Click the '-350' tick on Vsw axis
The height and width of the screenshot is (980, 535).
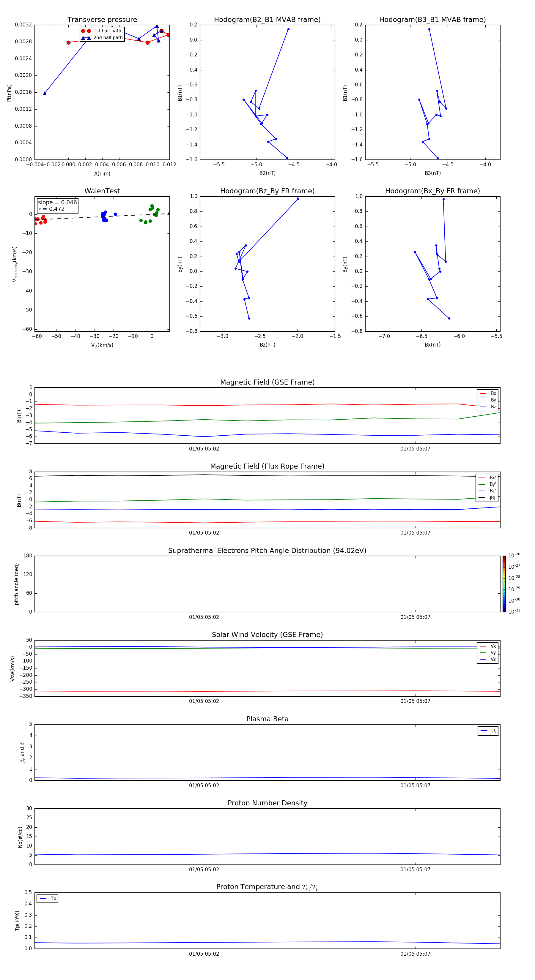click(x=26, y=696)
